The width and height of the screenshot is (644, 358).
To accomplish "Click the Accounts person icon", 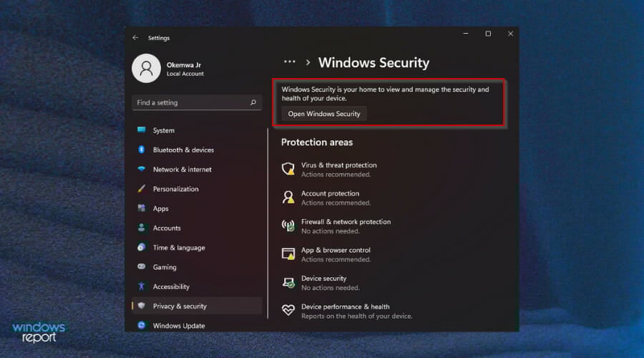I will 141,228.
